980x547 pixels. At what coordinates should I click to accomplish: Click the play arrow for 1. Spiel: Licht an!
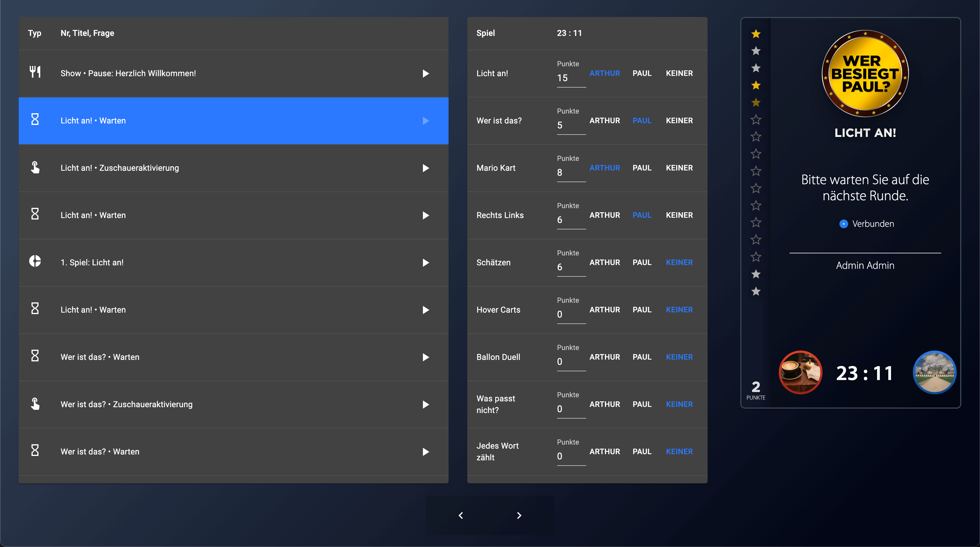[425, 263]
